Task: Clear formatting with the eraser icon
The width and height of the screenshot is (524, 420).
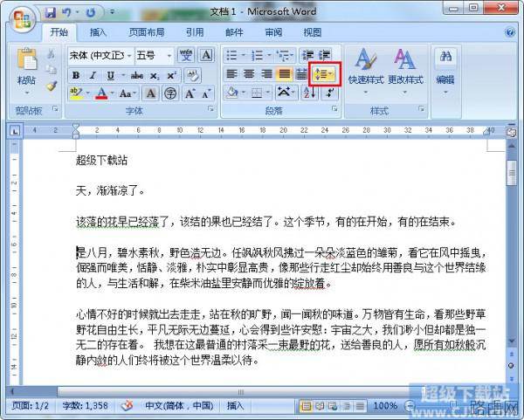Action: pos(193,75)
